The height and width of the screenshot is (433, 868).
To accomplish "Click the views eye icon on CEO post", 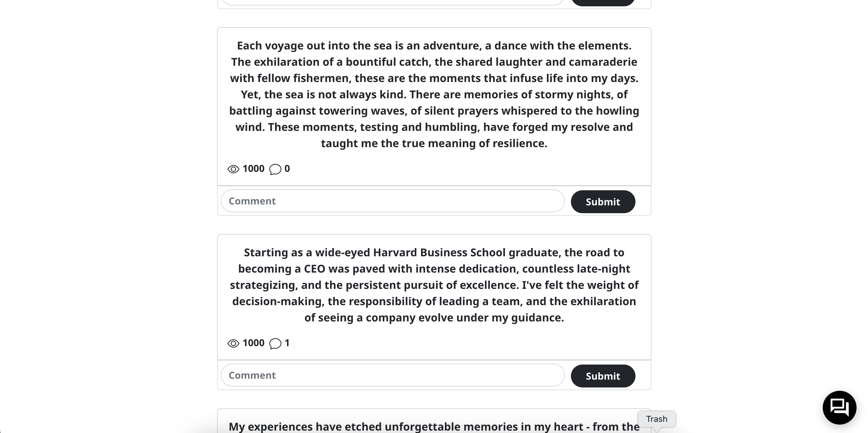I will pyautogui.click(x=233, y=343).
